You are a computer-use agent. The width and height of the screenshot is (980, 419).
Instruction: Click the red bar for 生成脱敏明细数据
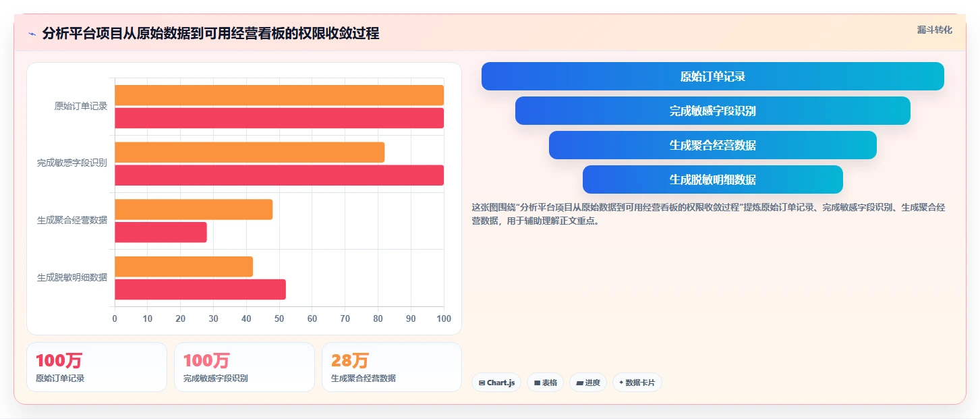coord(200,289)
